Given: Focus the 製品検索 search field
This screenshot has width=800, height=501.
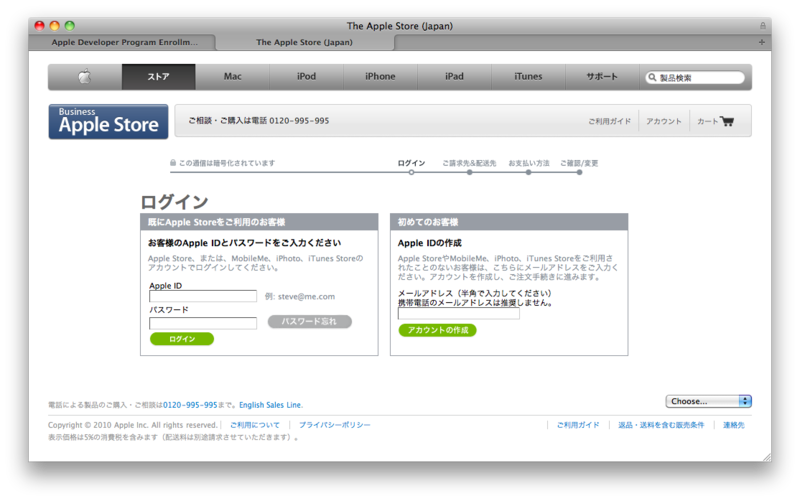Looking at the screenshot, I should pyautogui.click(x=695, y=78).
